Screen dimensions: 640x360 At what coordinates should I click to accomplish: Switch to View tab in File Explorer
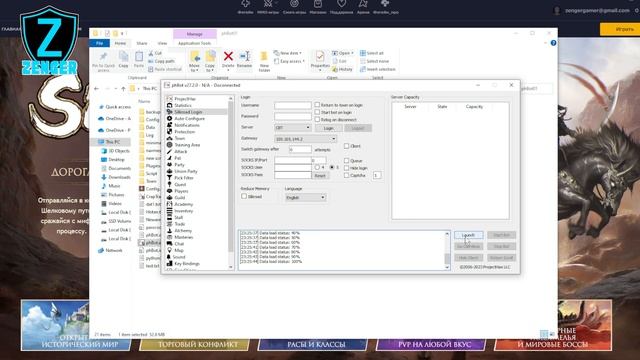(x=162, y=43)
